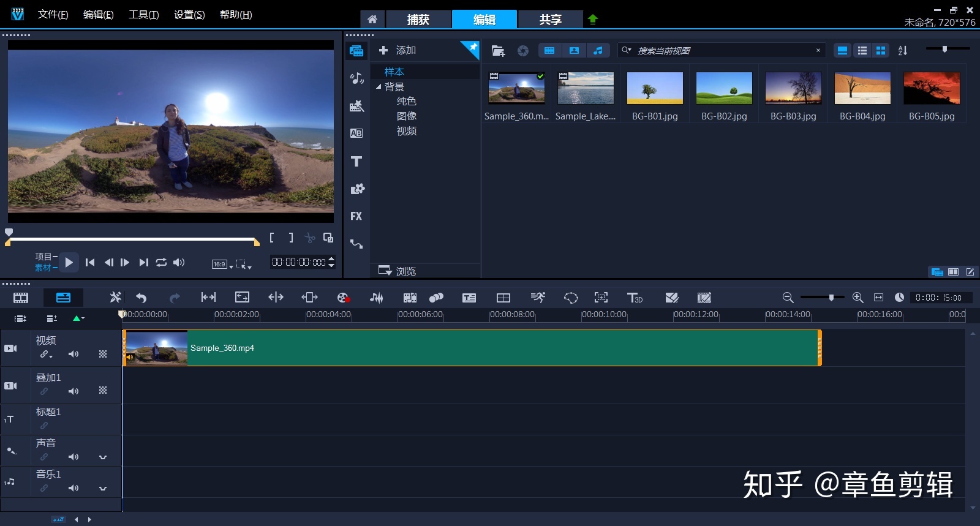Open the 设置(S) menu

pos(189,15)
